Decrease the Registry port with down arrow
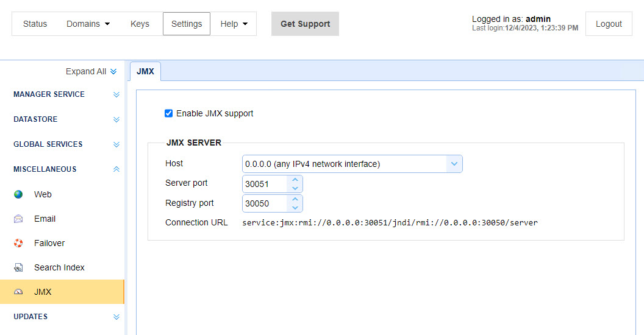This screenshot has height=335, width=644. [x=295, y=208]
